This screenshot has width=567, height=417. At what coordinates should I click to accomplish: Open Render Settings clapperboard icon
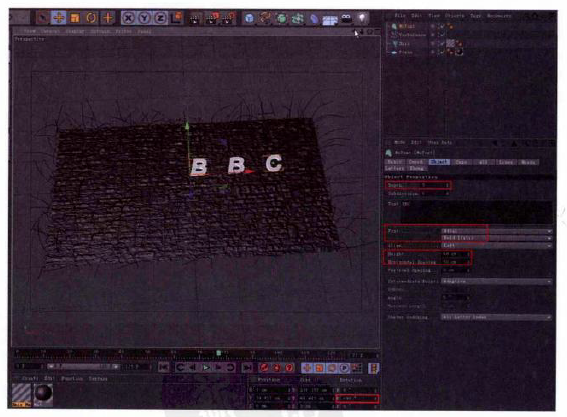(x=229, y=18)
